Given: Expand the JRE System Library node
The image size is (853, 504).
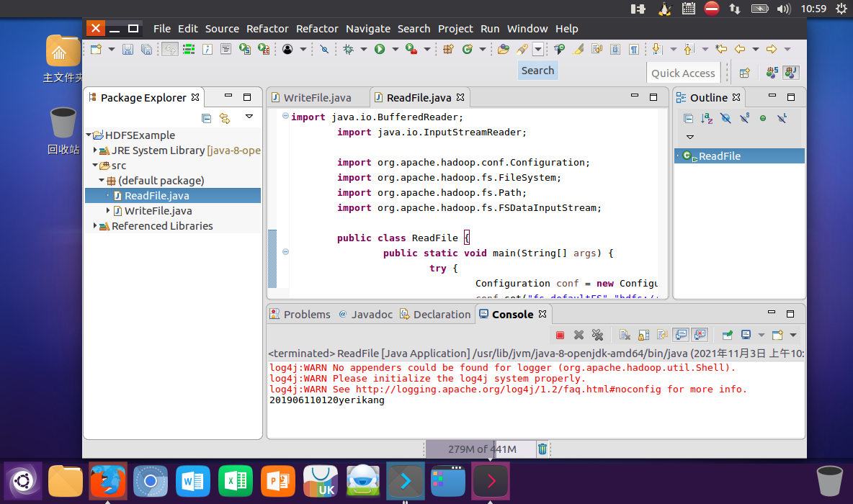Looking at the screenshot, I should [x=96, y=150].
